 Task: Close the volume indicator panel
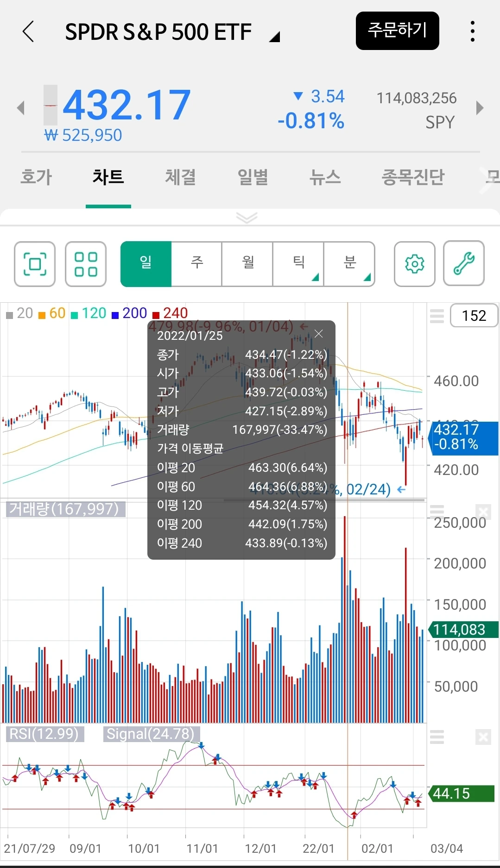(483, 512)
